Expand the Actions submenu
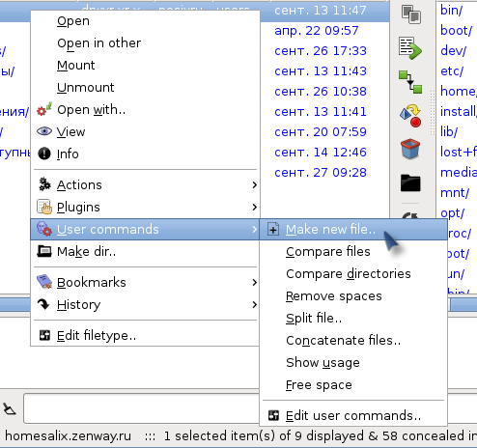The height and width of the screenshot is (448, 477). pos(145,185)
